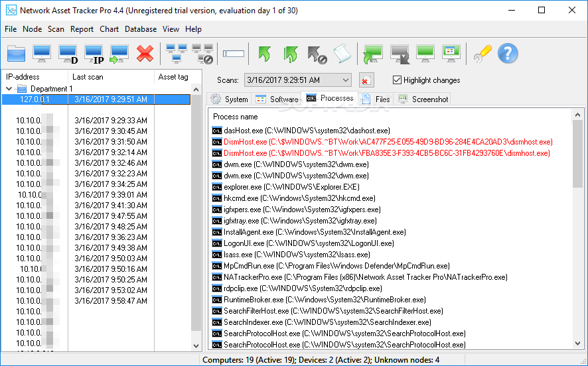Click the text field toolbar icon
The height and width of the screenshot is (366, 588).
[233, 54]
